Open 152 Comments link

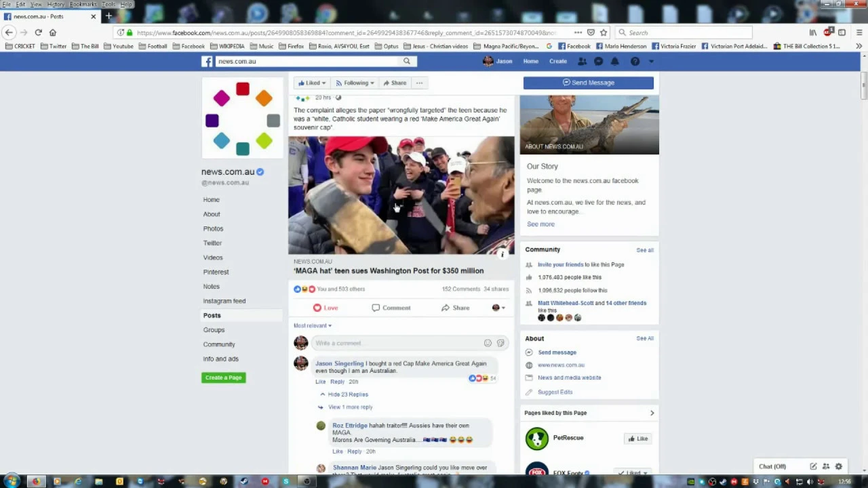(461, 289)
